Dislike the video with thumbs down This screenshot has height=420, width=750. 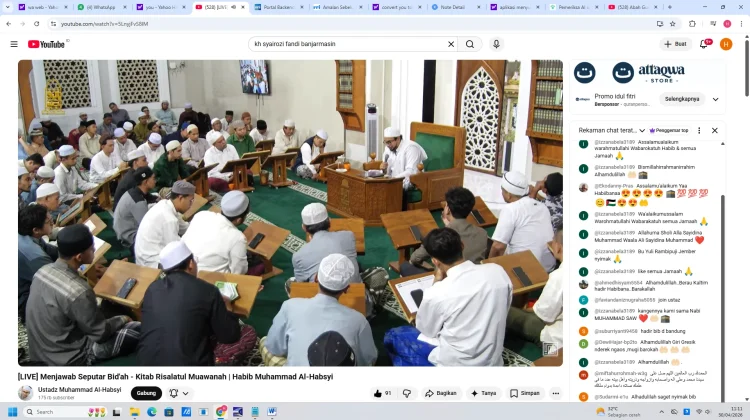407,393
